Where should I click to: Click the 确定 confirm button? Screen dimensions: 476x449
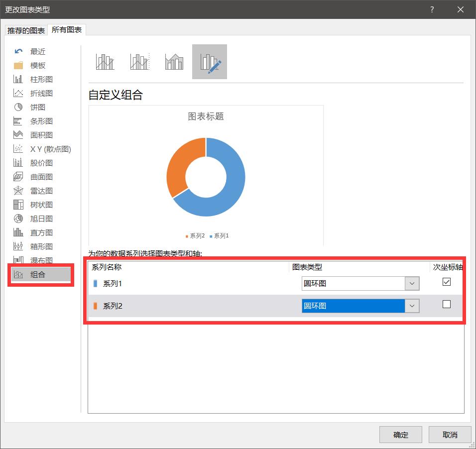click(400, 434)
